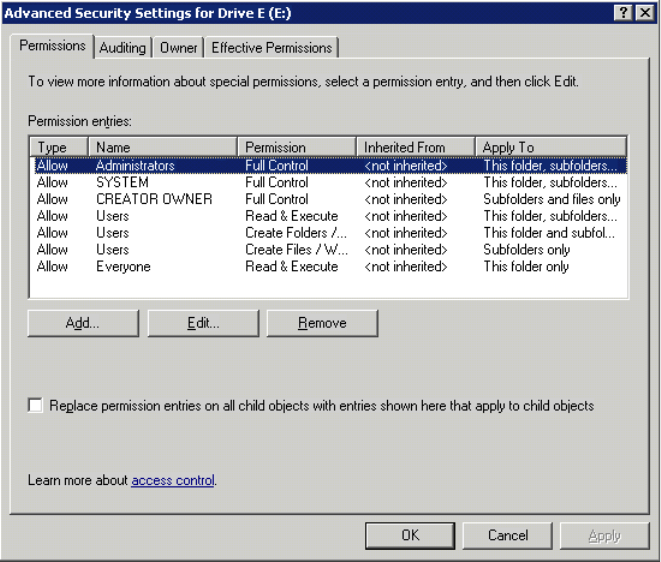
Task: Select the Permissions tab
Action: (x=53, y=47)
